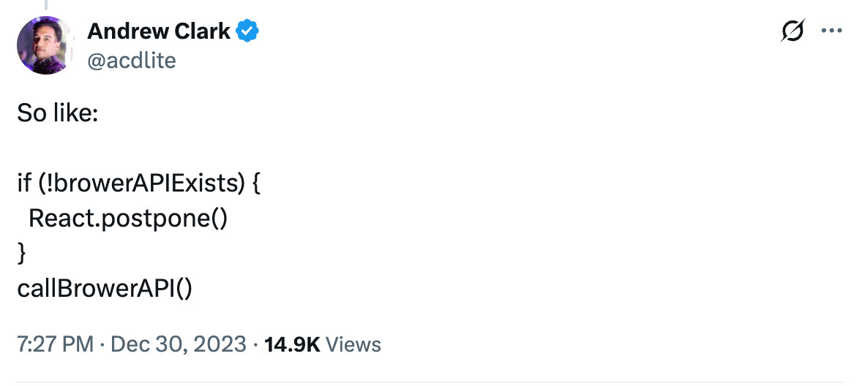Click the closing curly brace line
The height and width of the screenshot is (386, 868).
(x=22, y=253)
